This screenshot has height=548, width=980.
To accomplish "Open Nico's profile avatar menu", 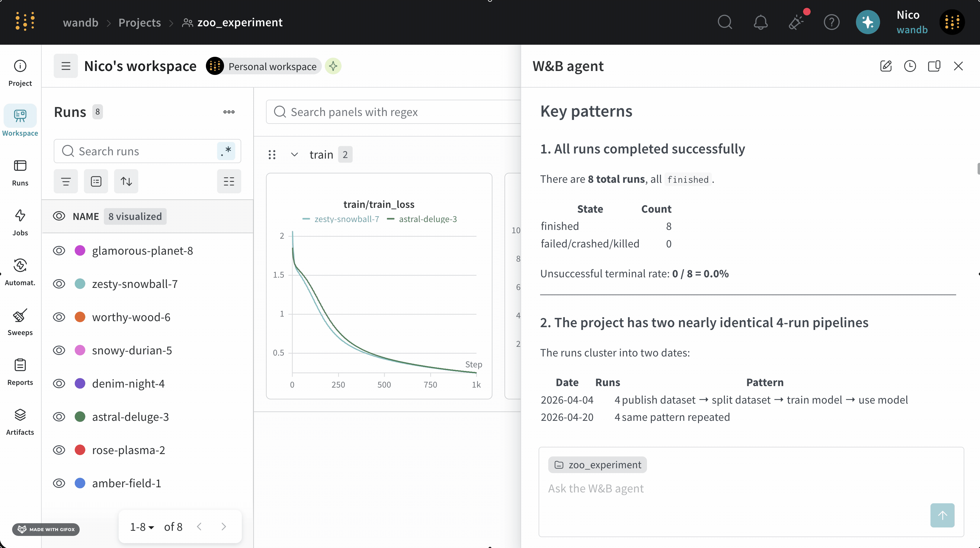I will tap(952, 22).
